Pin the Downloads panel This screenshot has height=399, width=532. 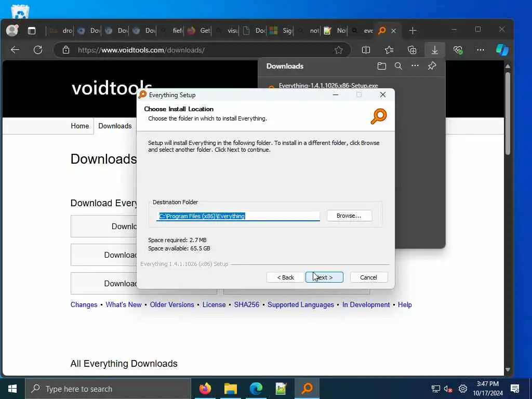coord(432,66)
